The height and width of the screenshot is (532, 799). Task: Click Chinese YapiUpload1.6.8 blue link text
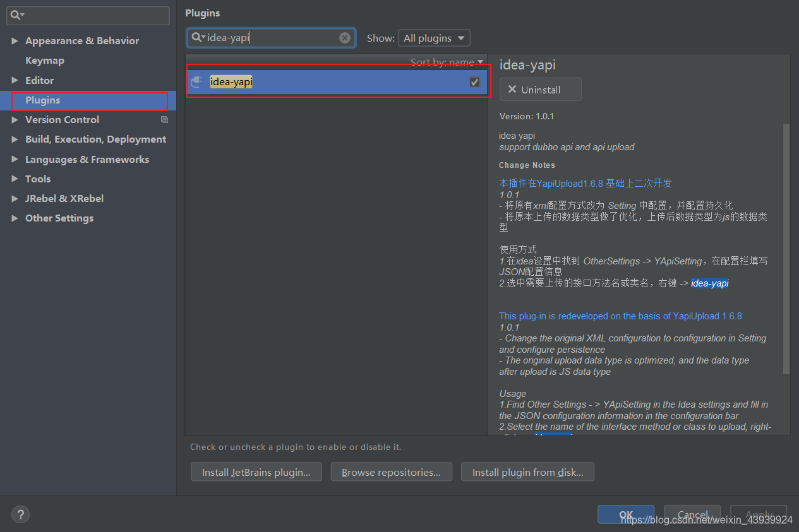586,184
